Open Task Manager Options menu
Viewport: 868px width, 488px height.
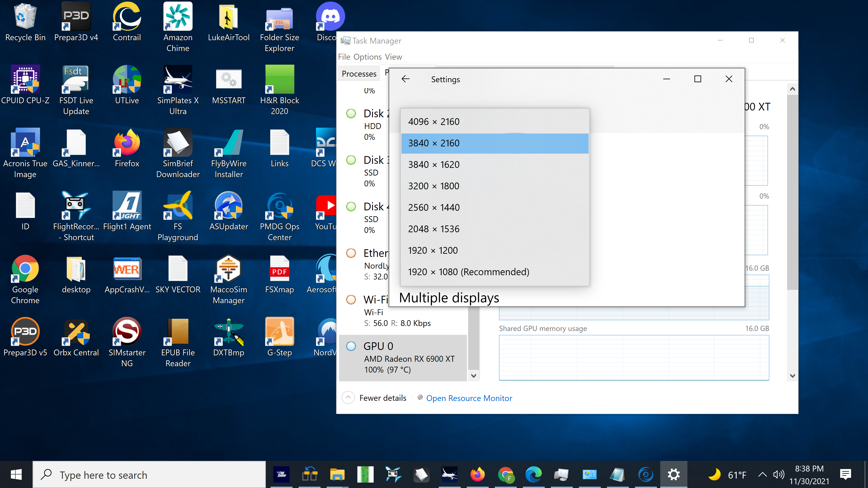(367, 56)
